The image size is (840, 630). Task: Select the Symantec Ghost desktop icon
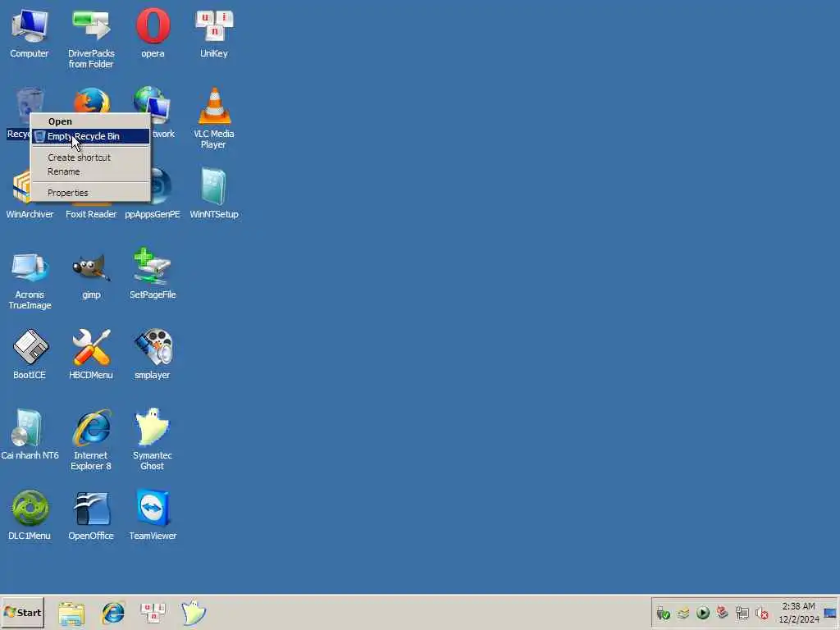pos(153,440)
